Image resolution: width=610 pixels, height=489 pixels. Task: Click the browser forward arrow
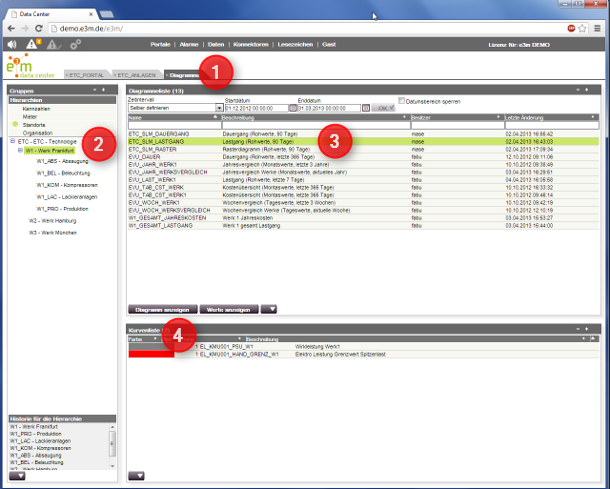click(25, 28)
